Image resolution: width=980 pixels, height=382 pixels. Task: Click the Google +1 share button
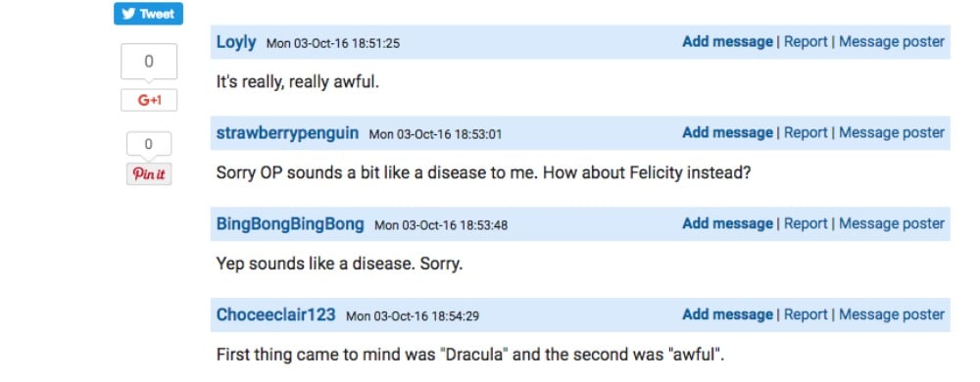(149, 100)
